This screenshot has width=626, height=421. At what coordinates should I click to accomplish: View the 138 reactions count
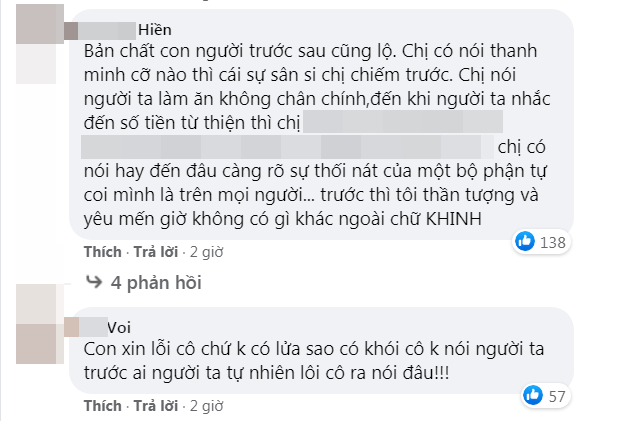click(x=553, y=241)
